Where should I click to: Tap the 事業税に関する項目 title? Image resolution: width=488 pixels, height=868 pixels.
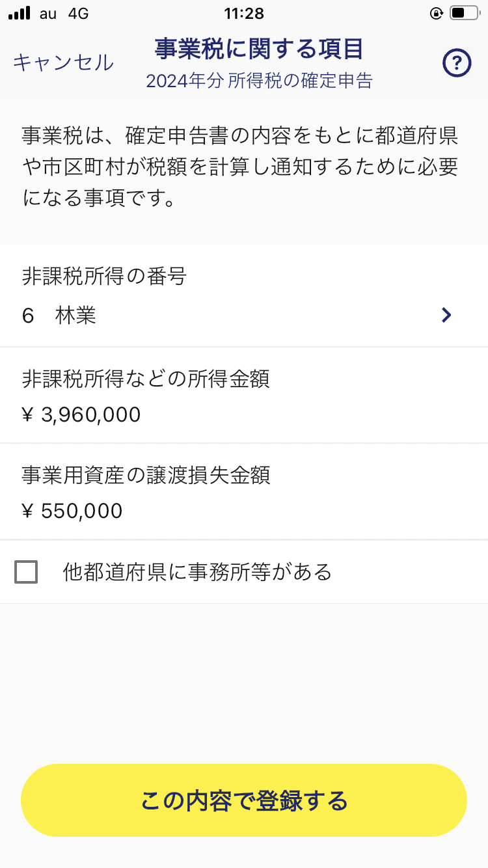pos(258,49)
